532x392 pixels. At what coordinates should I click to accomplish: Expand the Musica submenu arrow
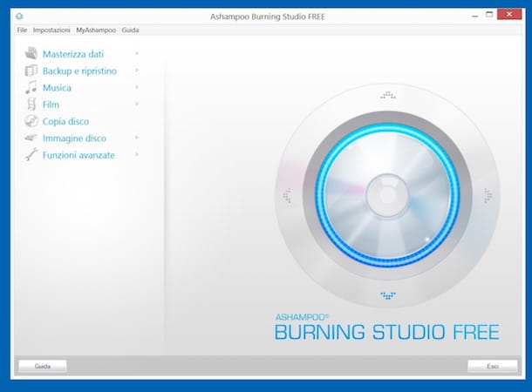pos(137,87)
